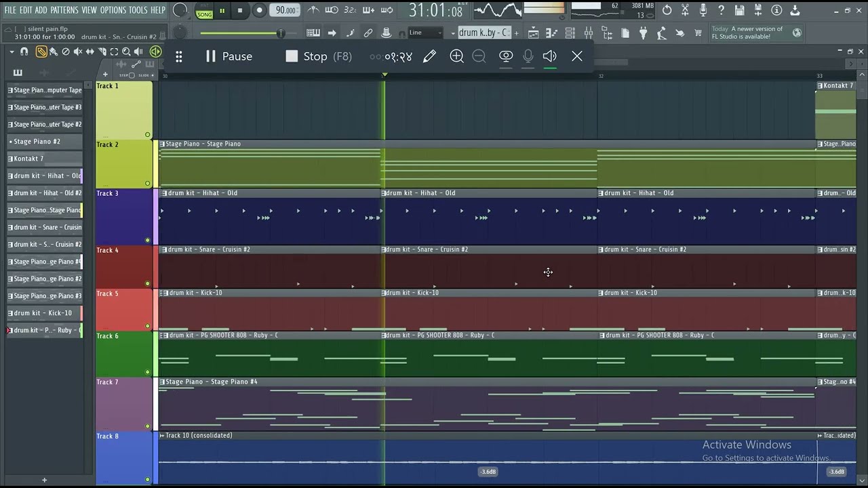Toggle the magnet snap icon in playlist toolbar
Image resolution: width=868 pixels, height=488 pixels.
(x=24, y=52)
